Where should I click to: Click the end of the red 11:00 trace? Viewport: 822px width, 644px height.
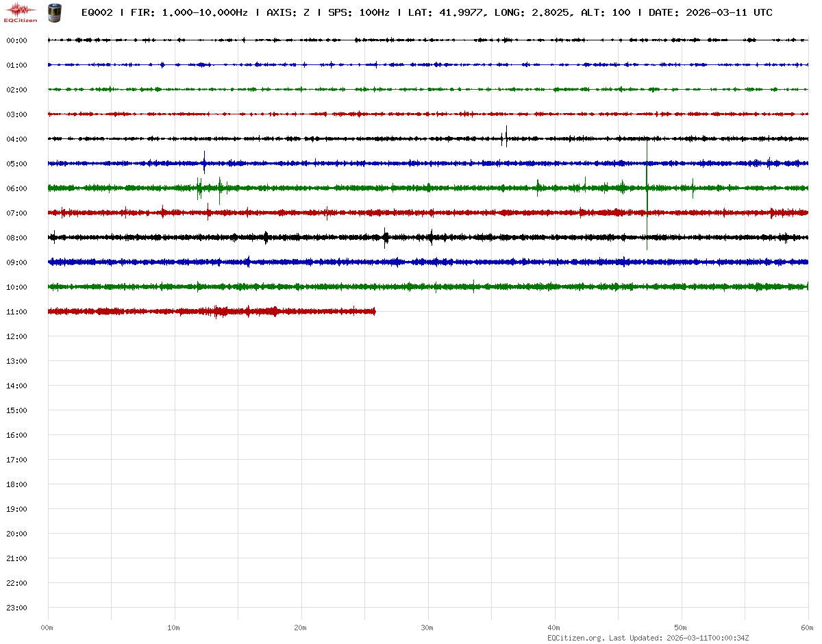tap(375, 312)
